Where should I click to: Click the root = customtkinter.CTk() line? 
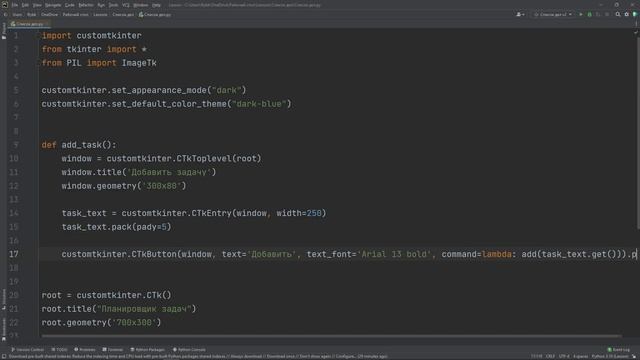(x=107, y=295)
